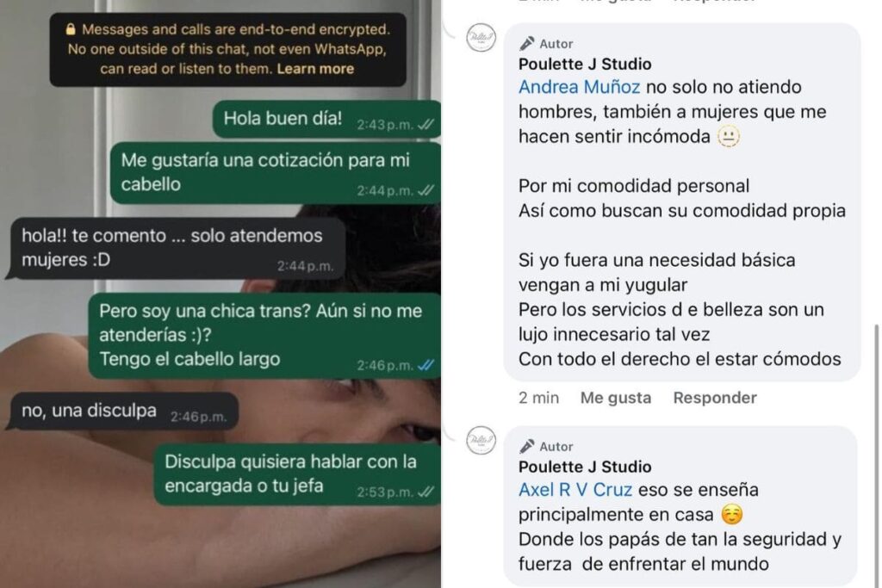Click the smiling emoji after 'en casa'

point(732,514)
